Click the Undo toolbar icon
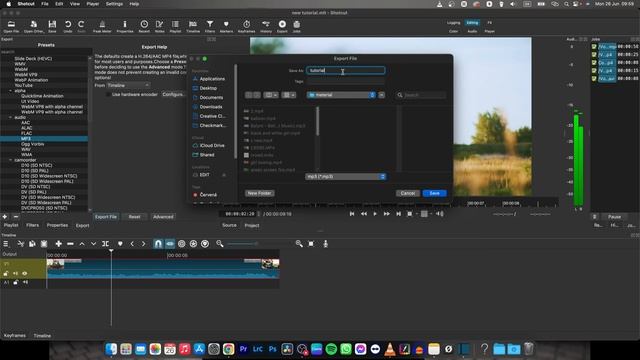The height and width of the screenshot is (360, 640). (x=68, y=27)
